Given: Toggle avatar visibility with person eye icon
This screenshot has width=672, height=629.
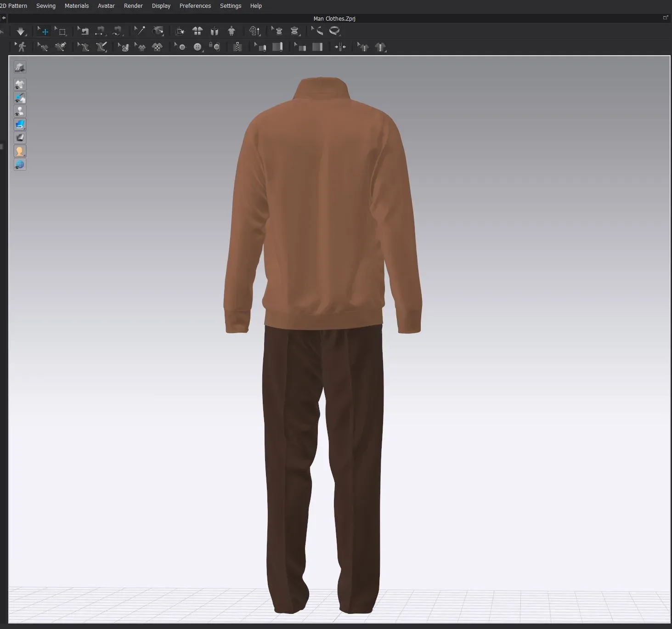Looking at the screenshot, I should pyautogui.click(x=20, y=111).
